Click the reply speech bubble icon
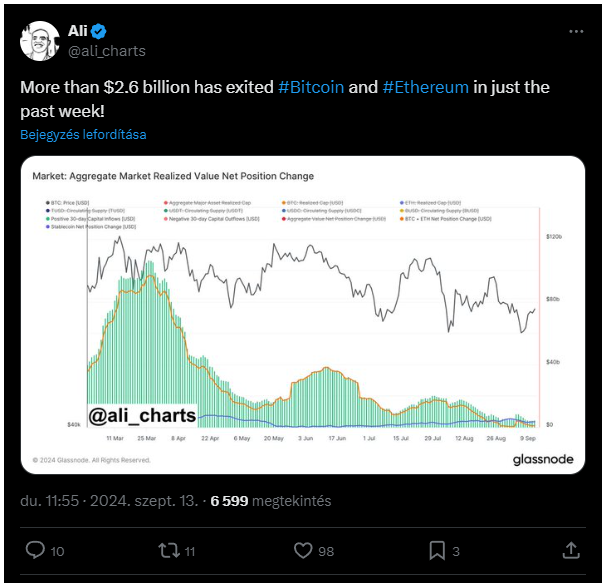Screen dimensions: 606x587 (x=35, y=550)
